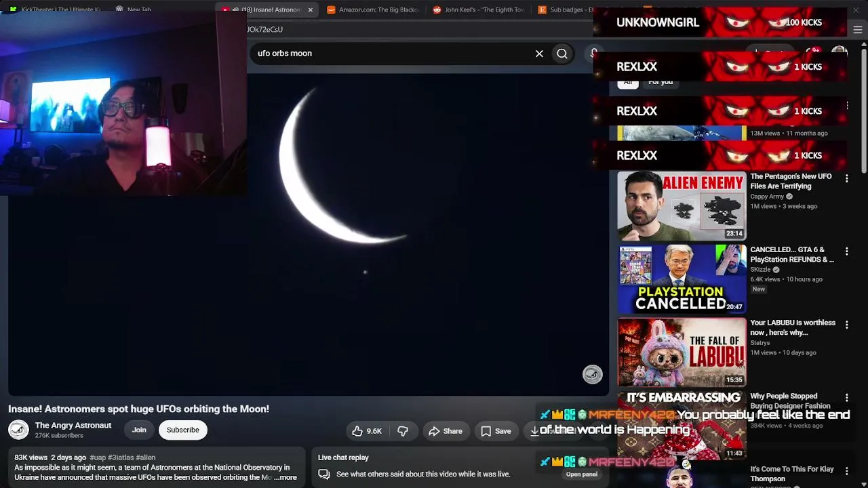
Task: Click the live chat replay speech-bubble icon
Action: pos(324,474)
